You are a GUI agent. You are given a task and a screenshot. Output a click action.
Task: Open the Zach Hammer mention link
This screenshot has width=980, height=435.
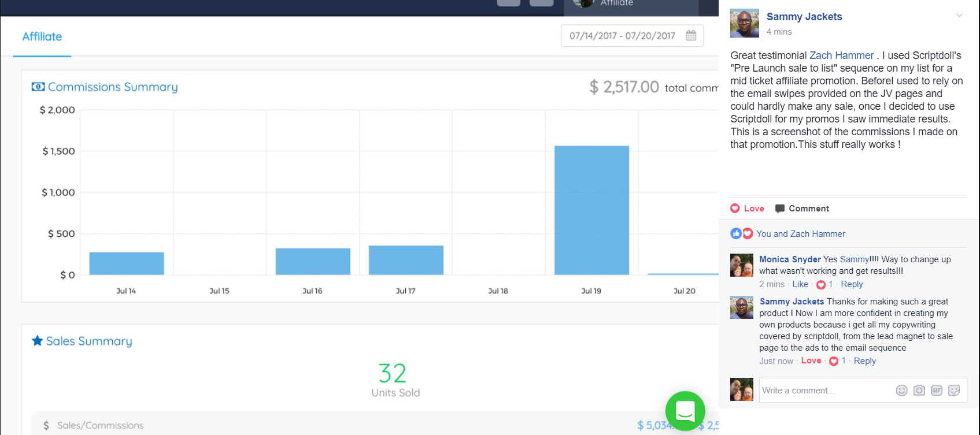(841, 55)
